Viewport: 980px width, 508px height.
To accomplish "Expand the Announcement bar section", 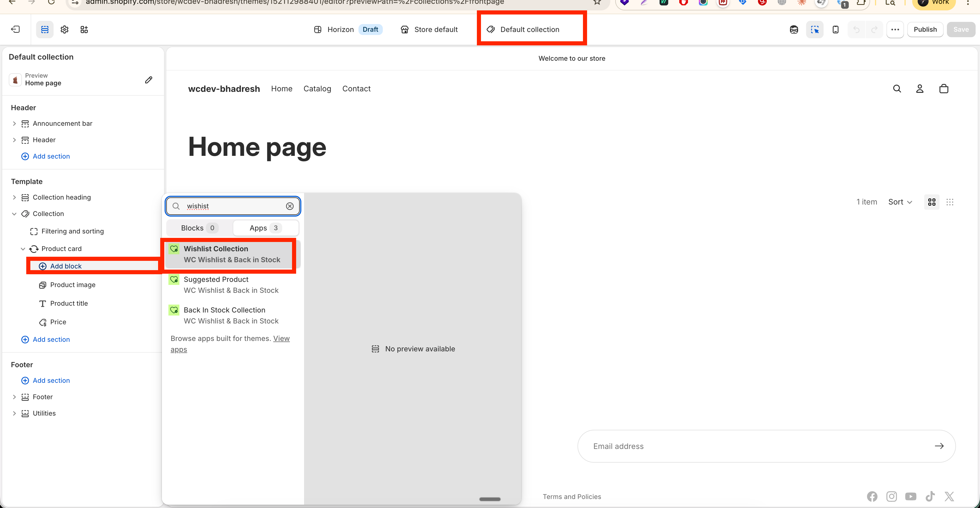I will (x=14, y=123).
